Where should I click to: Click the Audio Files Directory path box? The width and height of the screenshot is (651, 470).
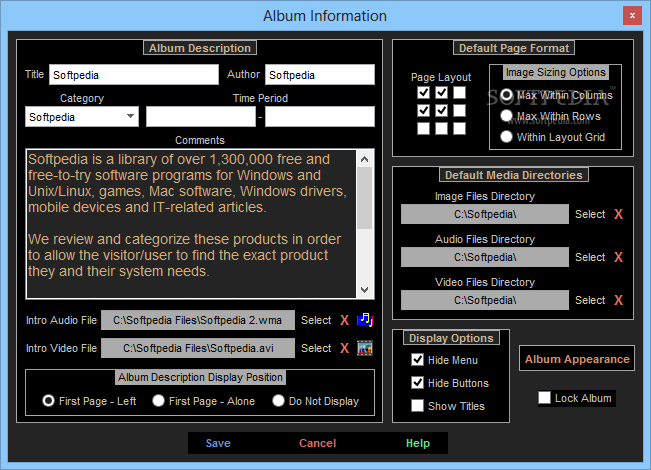pos(485,257)
